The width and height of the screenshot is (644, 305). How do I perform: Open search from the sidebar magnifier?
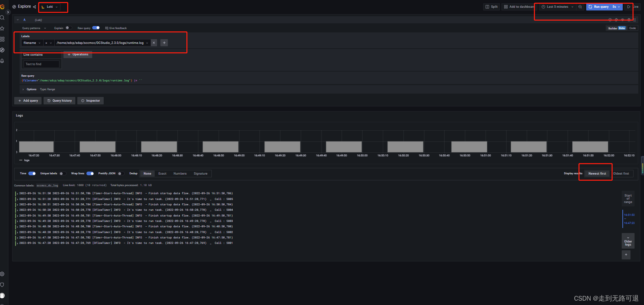click(x=2, y=18)
